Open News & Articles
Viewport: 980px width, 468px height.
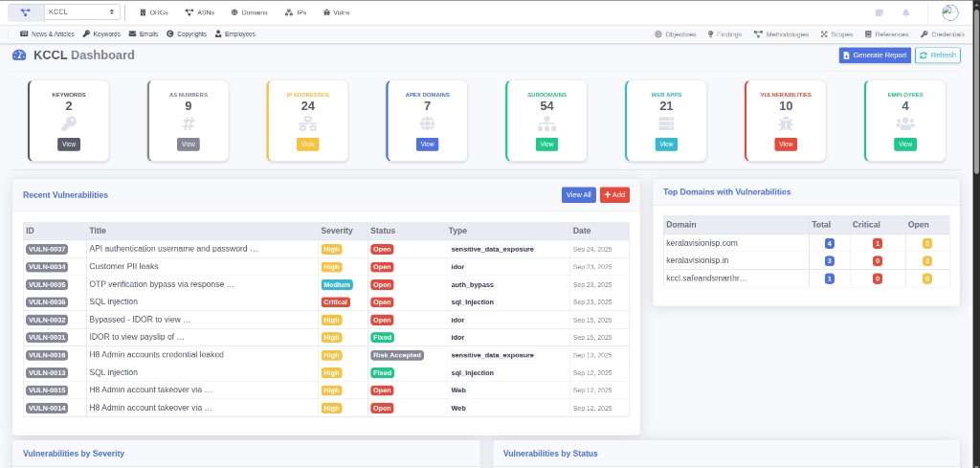tap(47, 34)
